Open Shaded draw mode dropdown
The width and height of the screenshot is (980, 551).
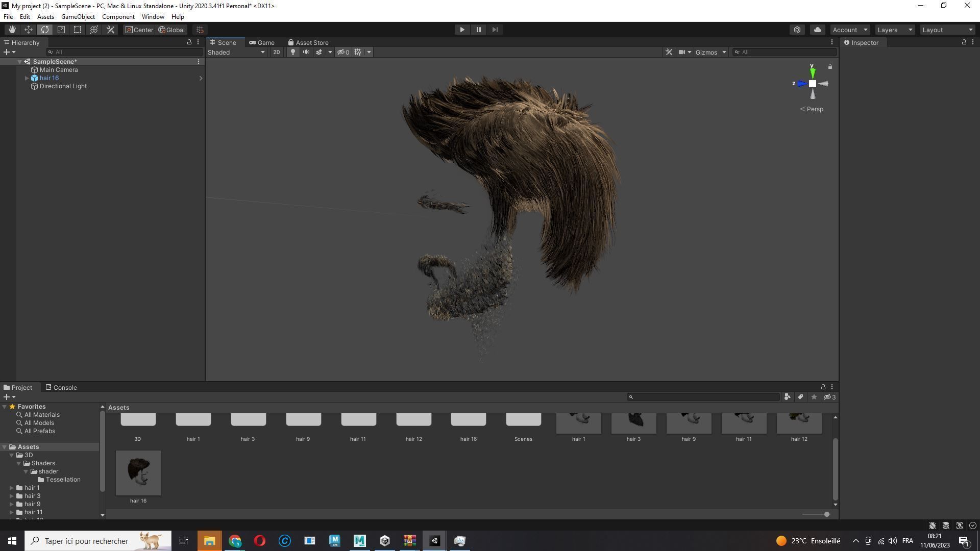[x=236, y=52]
